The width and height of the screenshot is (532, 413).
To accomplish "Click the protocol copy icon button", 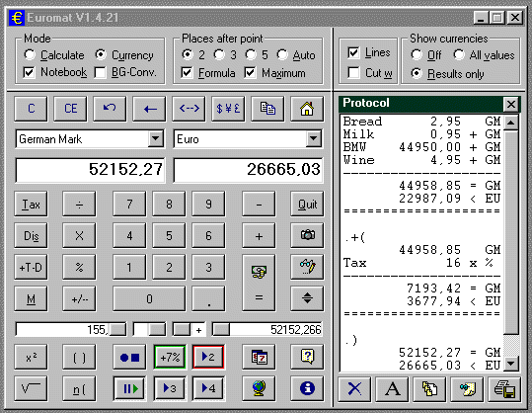I will (429, 388).
